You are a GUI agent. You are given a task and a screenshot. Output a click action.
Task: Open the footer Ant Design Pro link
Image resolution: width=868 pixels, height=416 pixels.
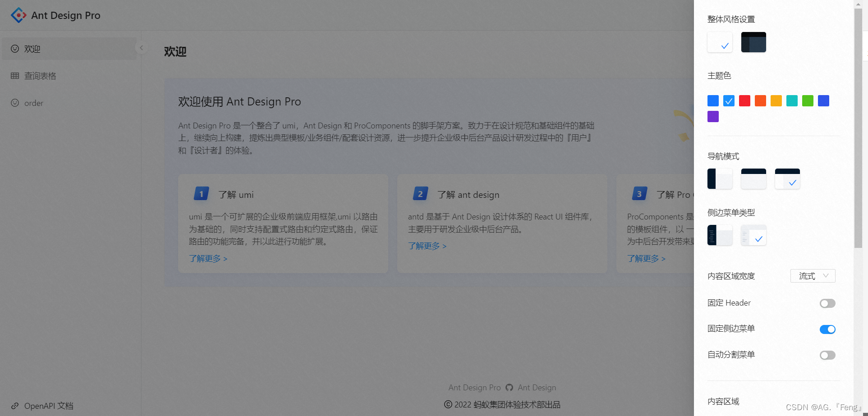click(x=474, y=387)
